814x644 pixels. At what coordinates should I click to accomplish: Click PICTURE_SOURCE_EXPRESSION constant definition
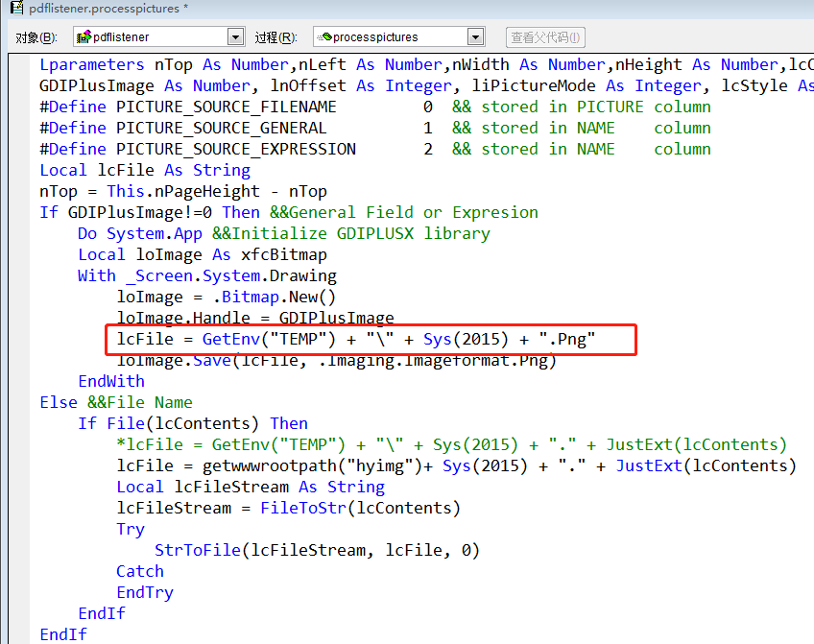click(x=236, y=150)
